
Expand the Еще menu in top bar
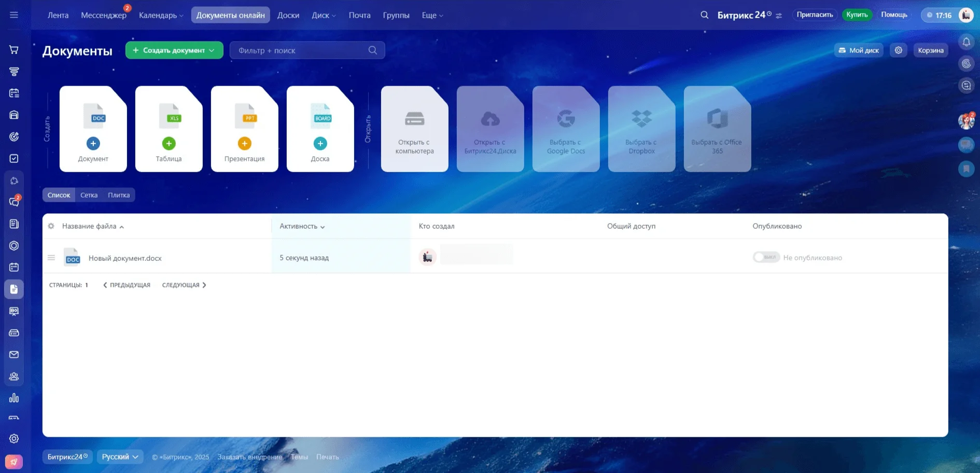[432, 15]
